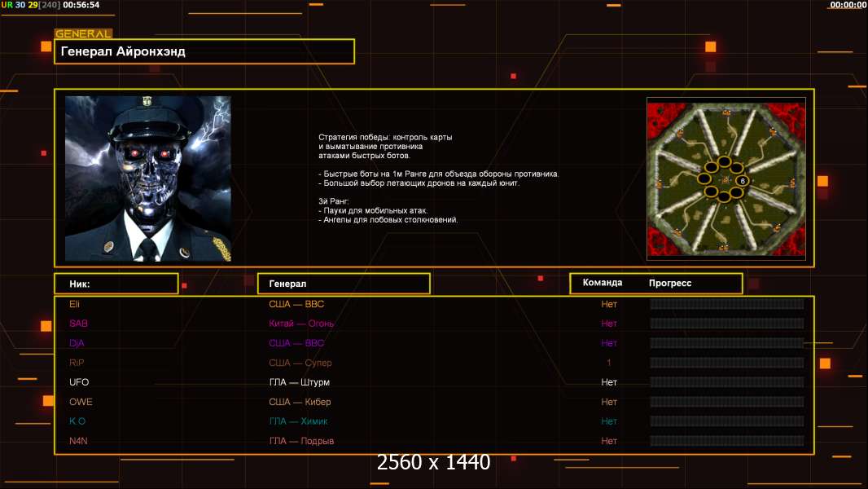Screen dimensions: 868x489
Task: Click the 'Ник:' column header
Action: [116, 284]
